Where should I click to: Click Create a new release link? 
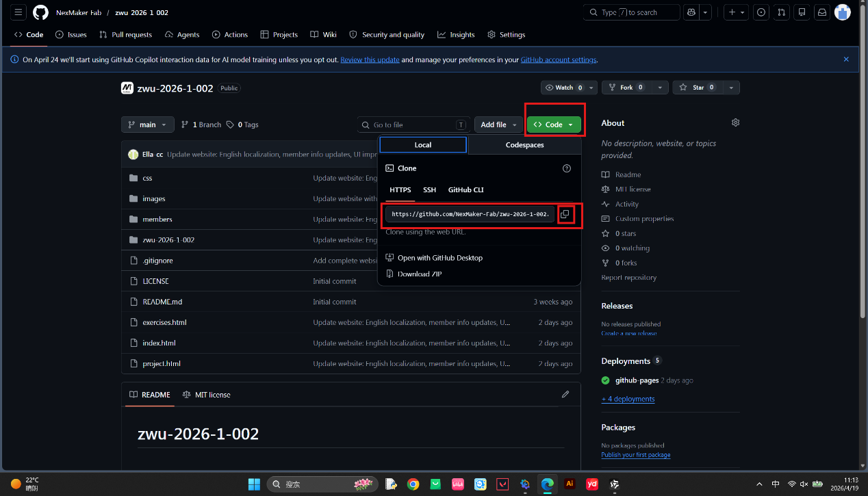tap(629, 333)
